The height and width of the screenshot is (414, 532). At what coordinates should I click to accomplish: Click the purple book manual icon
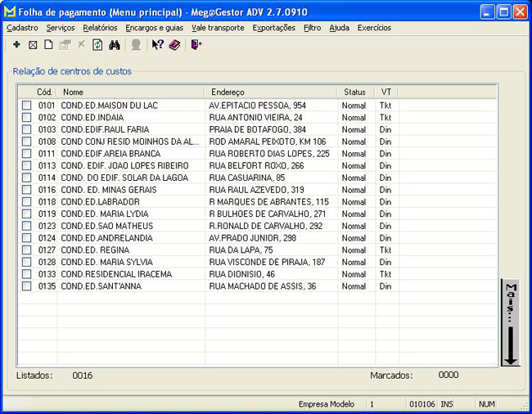click(x=174, y=45)
